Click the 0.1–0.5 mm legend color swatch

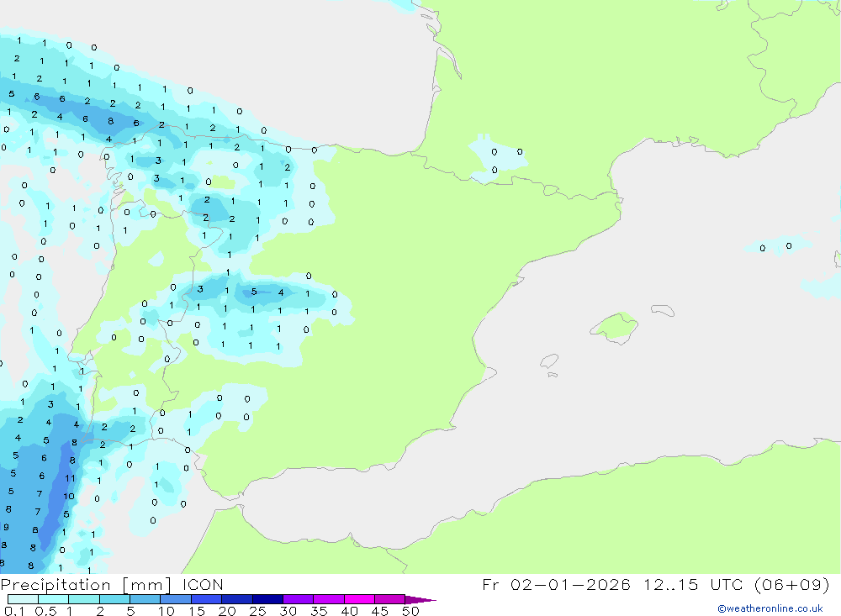click(x=23, y=599)
